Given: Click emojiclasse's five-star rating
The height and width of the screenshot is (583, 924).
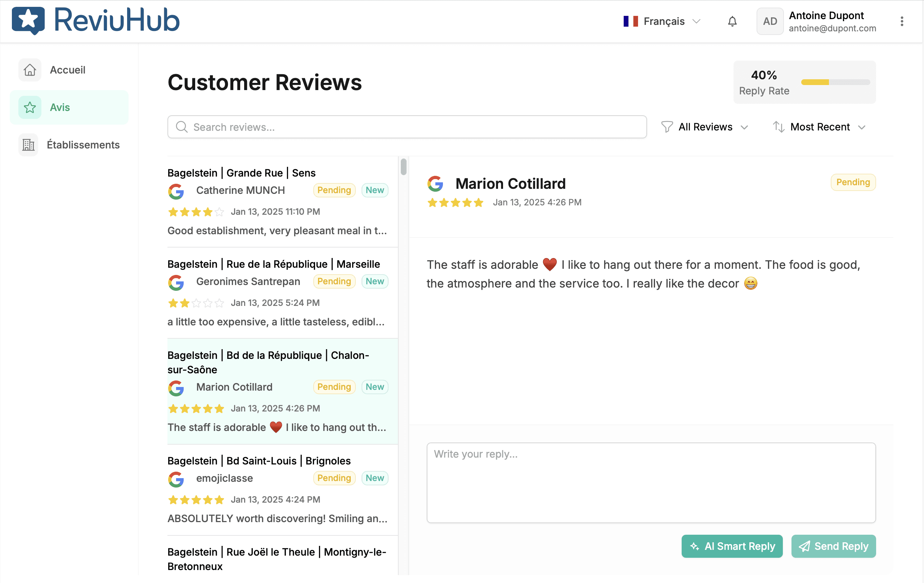Looking at the screenshot, I should [x=196, y=500].
